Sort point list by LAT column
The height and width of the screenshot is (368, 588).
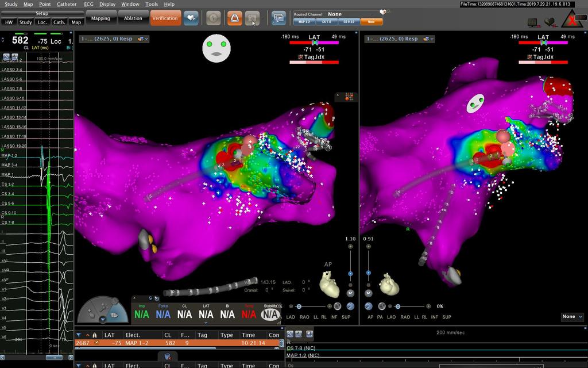coord(109,335)
